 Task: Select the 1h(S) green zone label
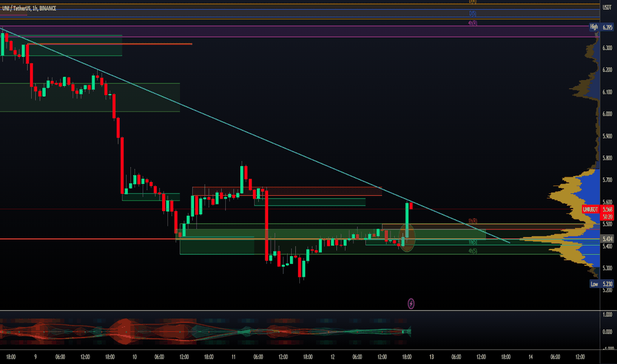coord(473,242)
